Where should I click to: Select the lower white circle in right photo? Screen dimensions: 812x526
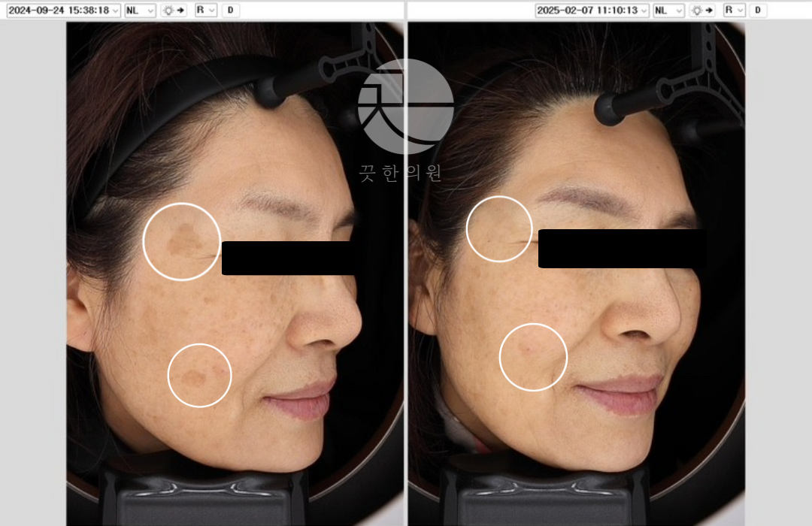point(533,357)
